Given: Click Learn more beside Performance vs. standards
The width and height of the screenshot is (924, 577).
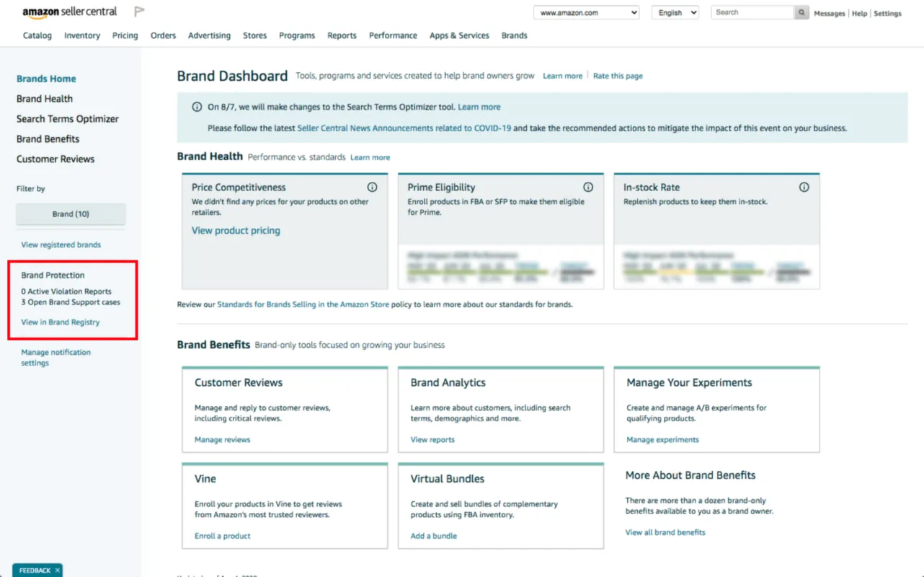Looking at the screenshot, I should point(370,157).
